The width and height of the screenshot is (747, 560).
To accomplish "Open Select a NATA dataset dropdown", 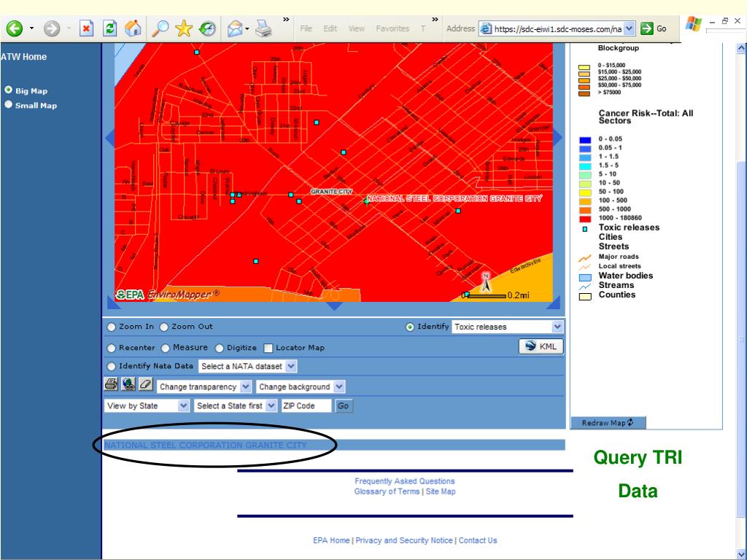I will [x=248, y=366].
